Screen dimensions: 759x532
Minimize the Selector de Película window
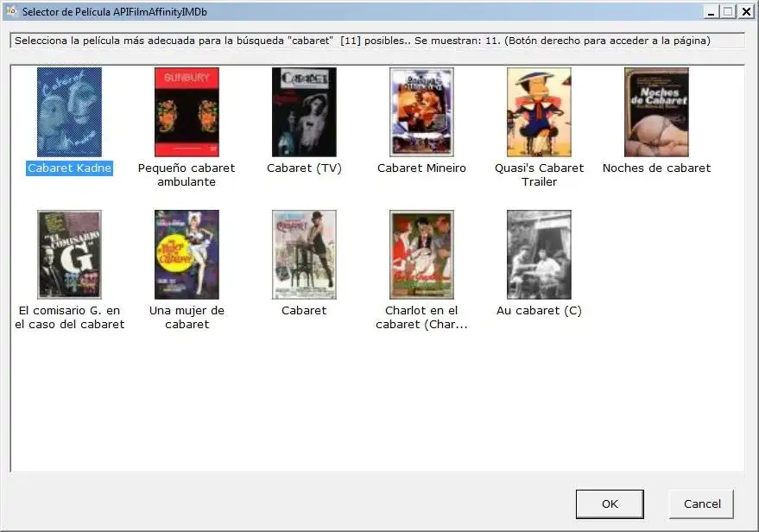[x=711, y=11]
